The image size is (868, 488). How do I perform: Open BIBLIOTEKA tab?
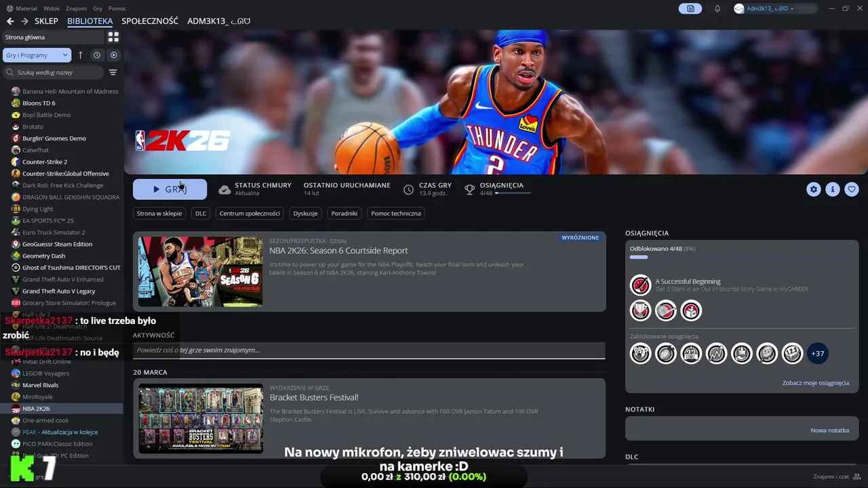(x=90, y=21)
